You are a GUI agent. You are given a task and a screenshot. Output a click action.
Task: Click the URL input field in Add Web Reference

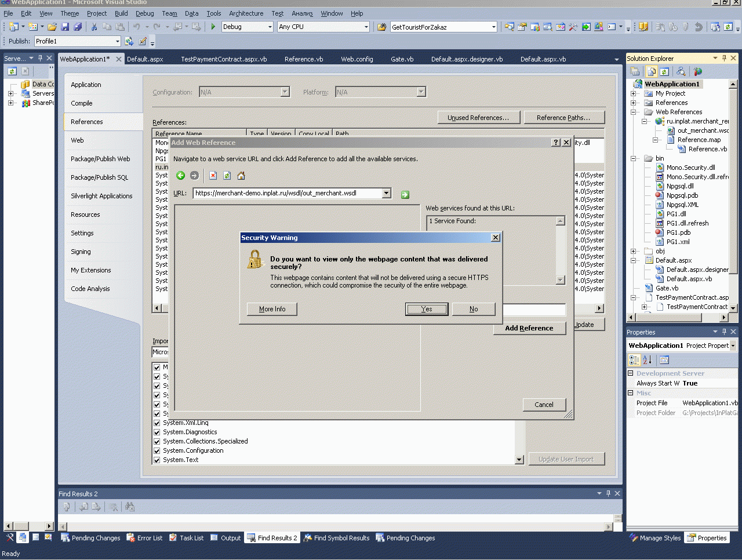point(288,193)
